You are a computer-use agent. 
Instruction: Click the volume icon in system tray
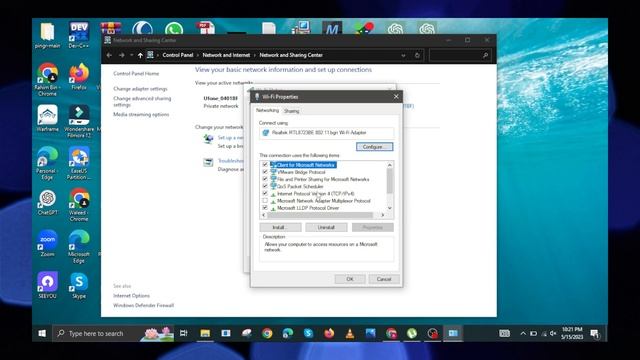553,333
